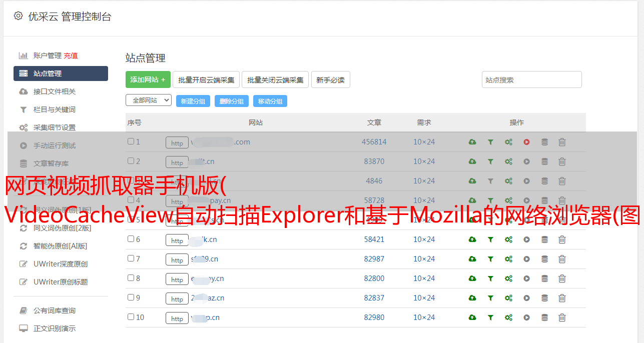Click the 移动分组 button

click(x=270, y=101)
